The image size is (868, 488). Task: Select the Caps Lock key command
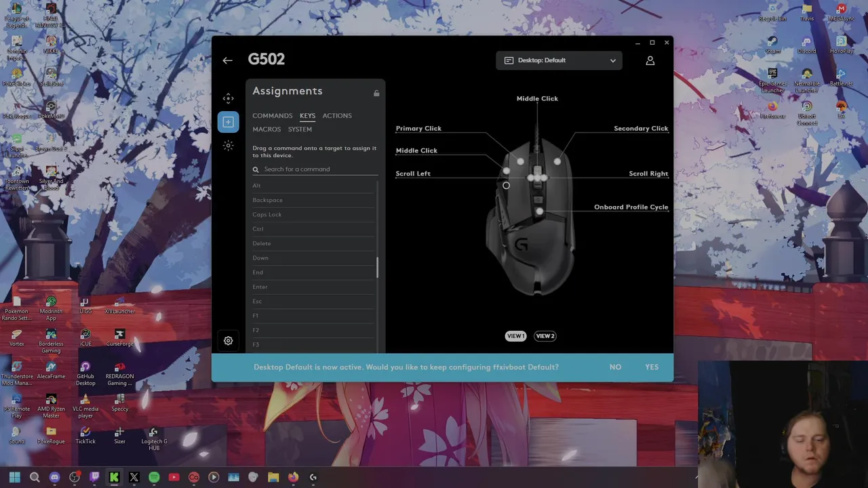(x=313, y=214)
